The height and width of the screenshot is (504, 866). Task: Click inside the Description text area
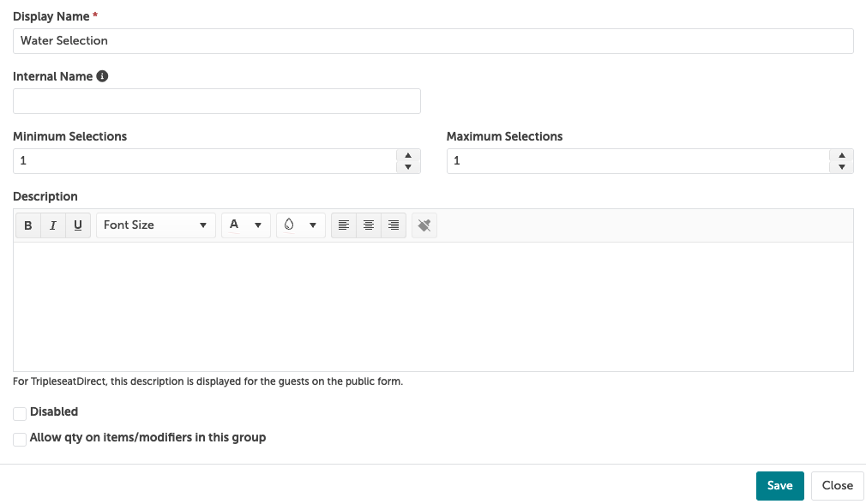click(433, 306)
